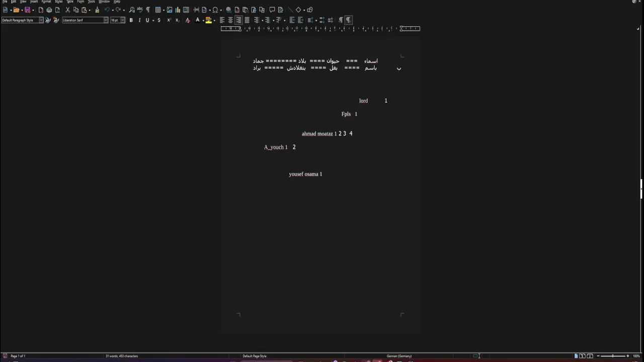Click the zoom slider in status bar
The image size is (644, 362).
612,356
